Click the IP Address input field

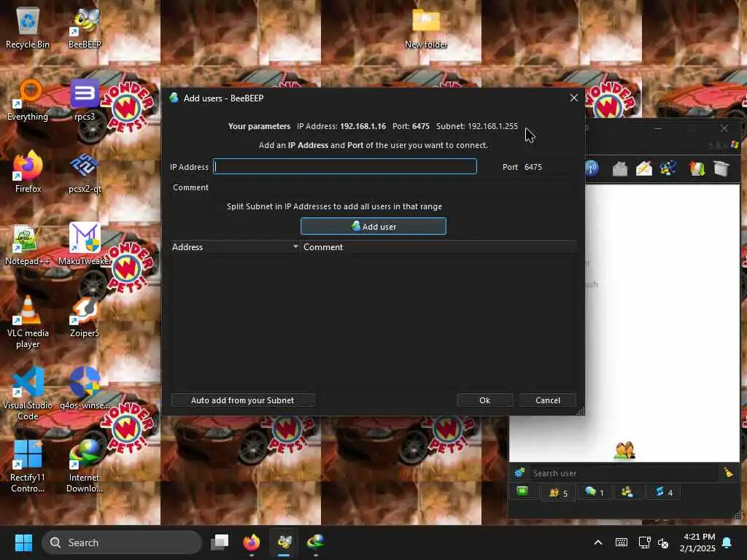click(345, 167)
